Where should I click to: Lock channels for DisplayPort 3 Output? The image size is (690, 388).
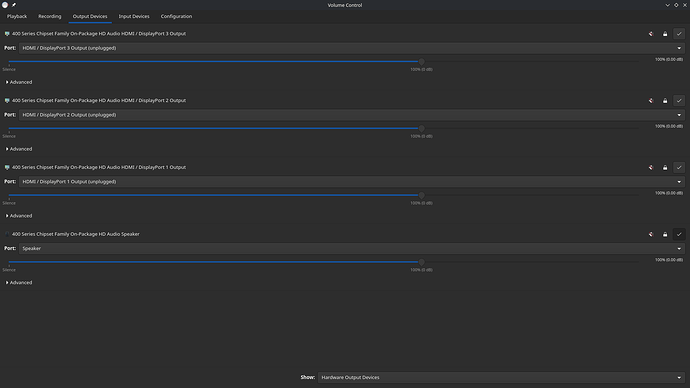665,34
